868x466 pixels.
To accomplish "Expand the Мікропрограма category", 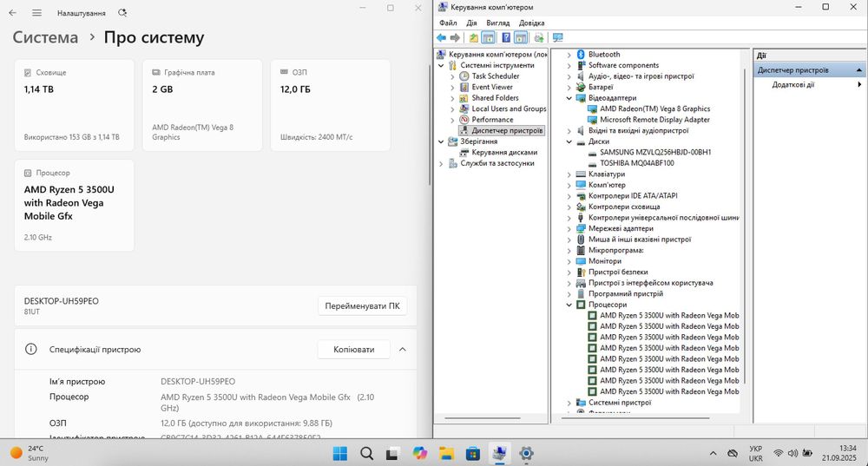I will pyautogui.click(x=569, y=250).
